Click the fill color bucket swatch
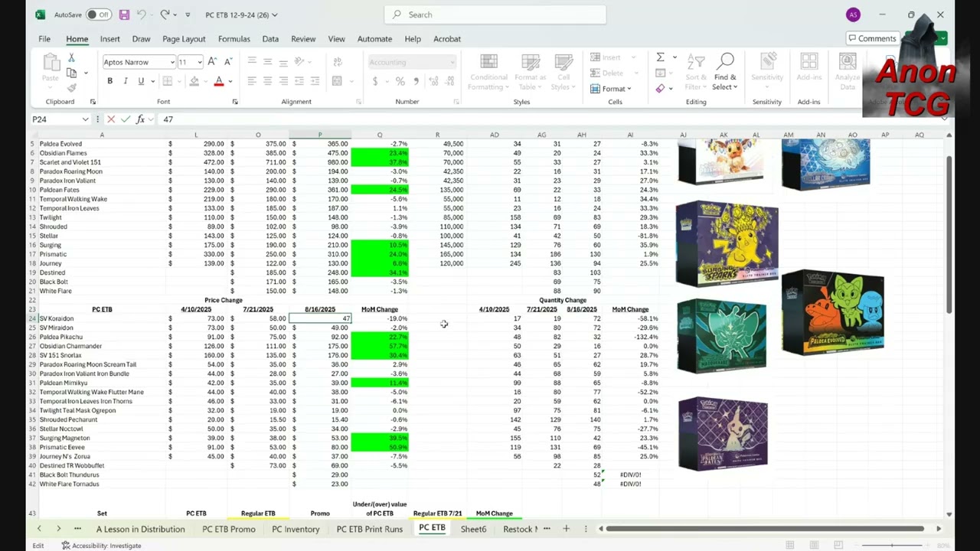Viewport: 980px width, 551px height. click(x=194, y=81)
